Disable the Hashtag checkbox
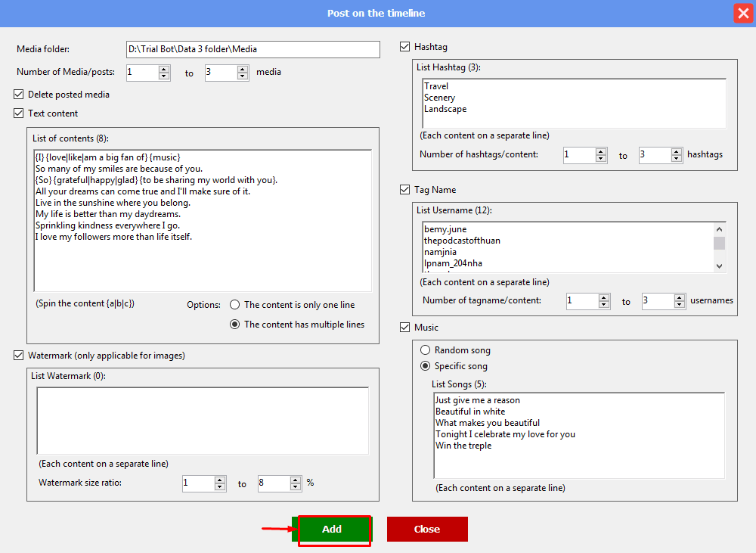This screenshot has height=553, width=756. point(405,47)
